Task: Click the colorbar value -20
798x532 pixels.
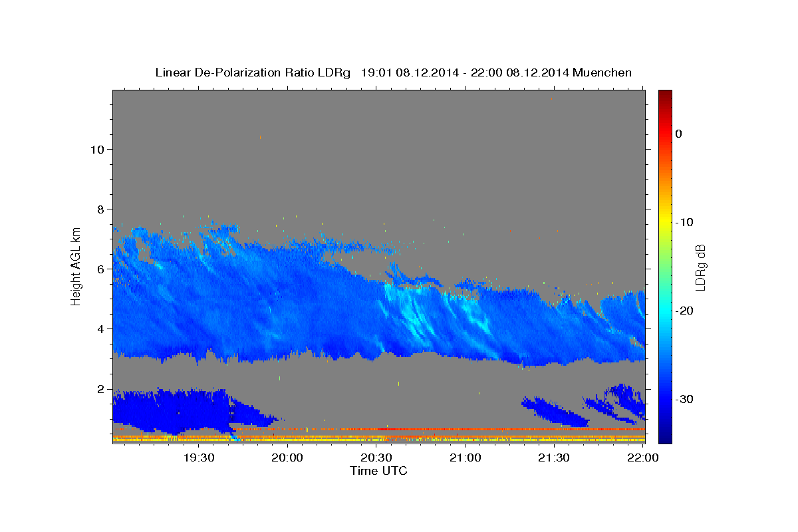Action: pos(685,311)
